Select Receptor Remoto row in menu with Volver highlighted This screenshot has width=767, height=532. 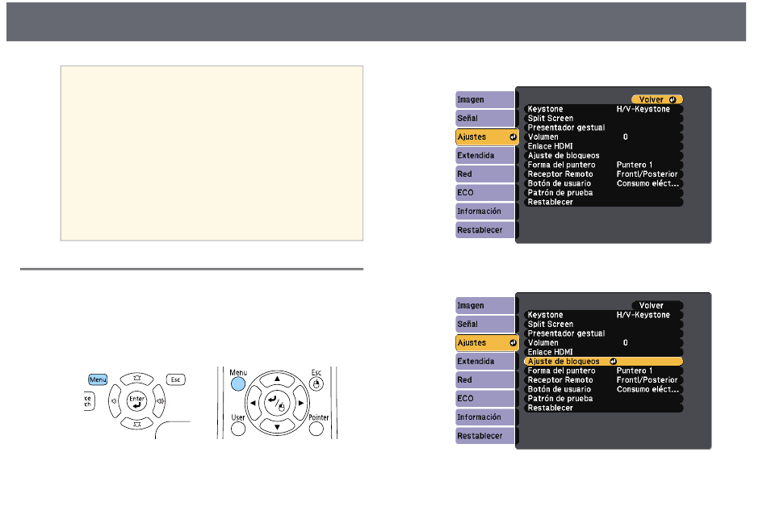coord(603,174)
